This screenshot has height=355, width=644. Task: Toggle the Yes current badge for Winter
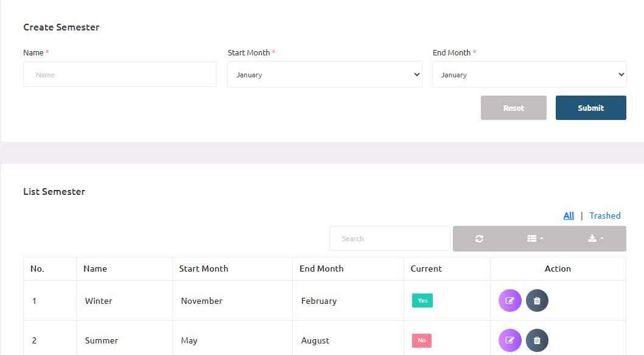point(422,301)
